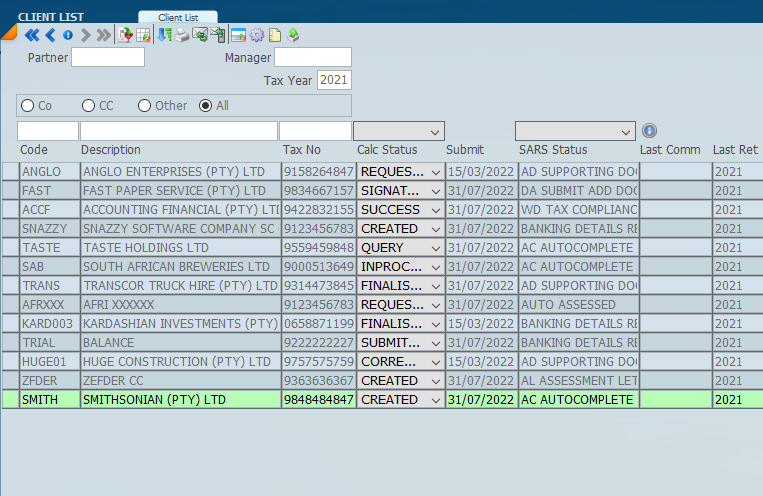This screenshot has height=496, width=763.
Task: Select the Co radio button
Action: [x=28, y=105]
